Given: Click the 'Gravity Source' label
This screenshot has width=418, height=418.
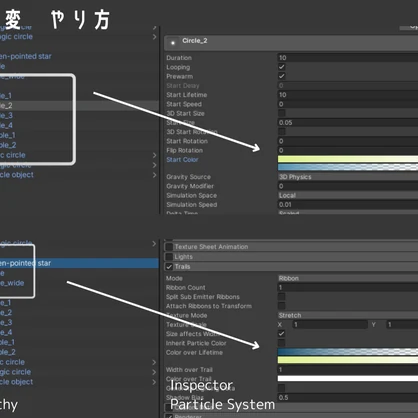Looking at the screenshot, I should coord(188,177).
